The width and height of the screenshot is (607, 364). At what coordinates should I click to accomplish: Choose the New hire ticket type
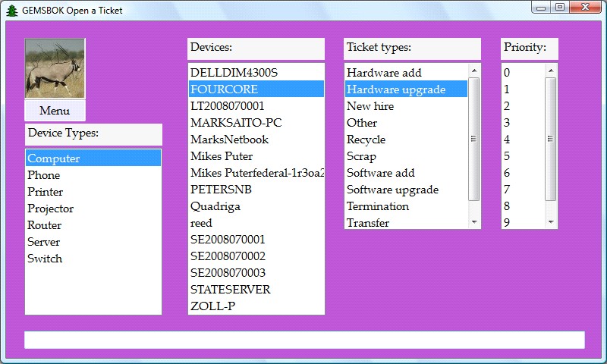(x=370, y=106)
